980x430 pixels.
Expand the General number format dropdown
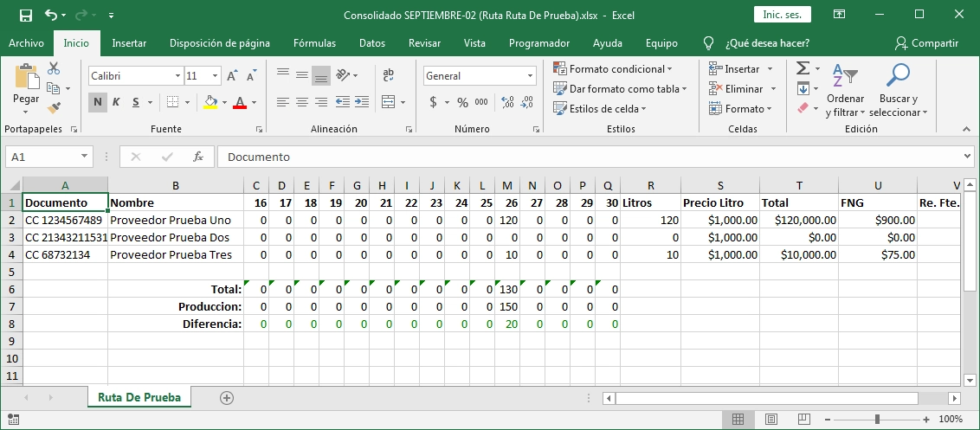coord(531,76)
